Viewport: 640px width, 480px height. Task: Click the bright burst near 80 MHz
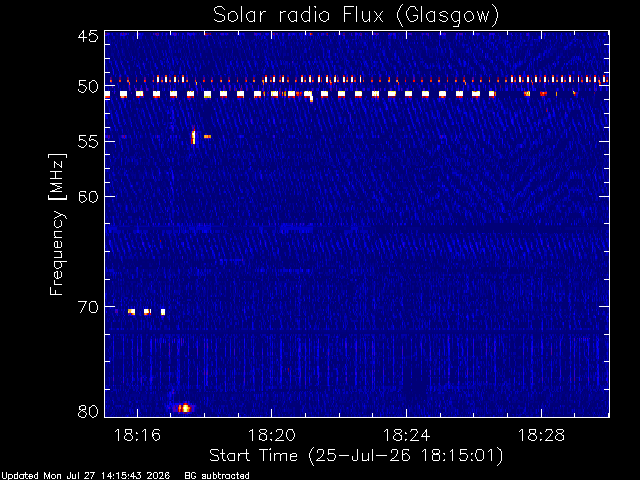[185, 408]
